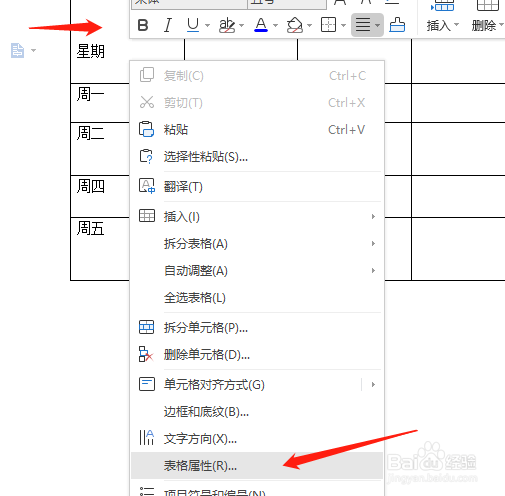
Task: Choose 粘贴 in context menu
Action: [257, 130]
